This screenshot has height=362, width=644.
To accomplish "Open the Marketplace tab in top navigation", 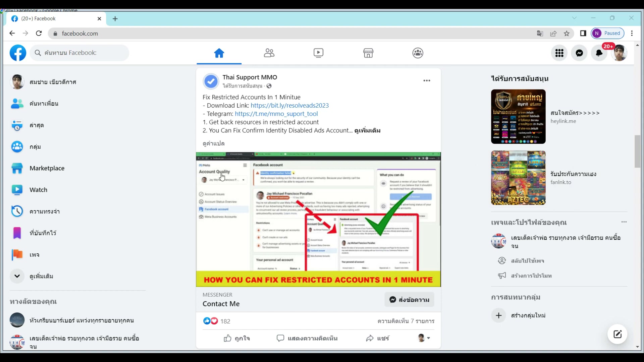I will [x=368, y=53].
